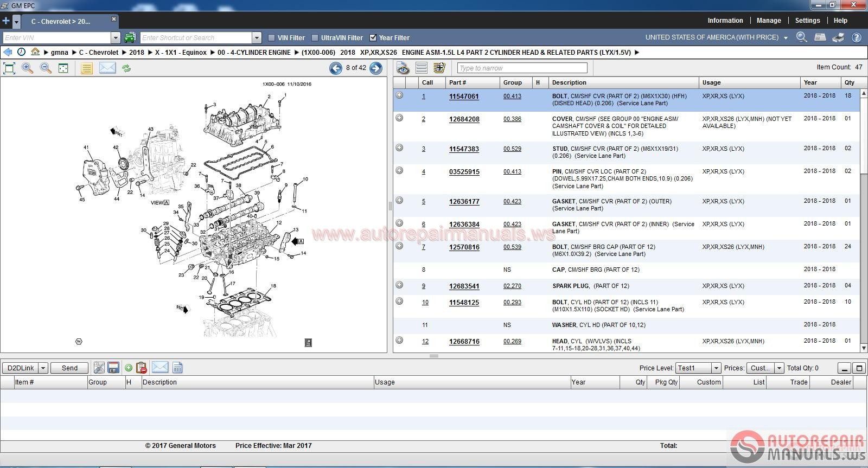Open the Help menu
This screenshot has height=468, width=868.
[840, 21]
